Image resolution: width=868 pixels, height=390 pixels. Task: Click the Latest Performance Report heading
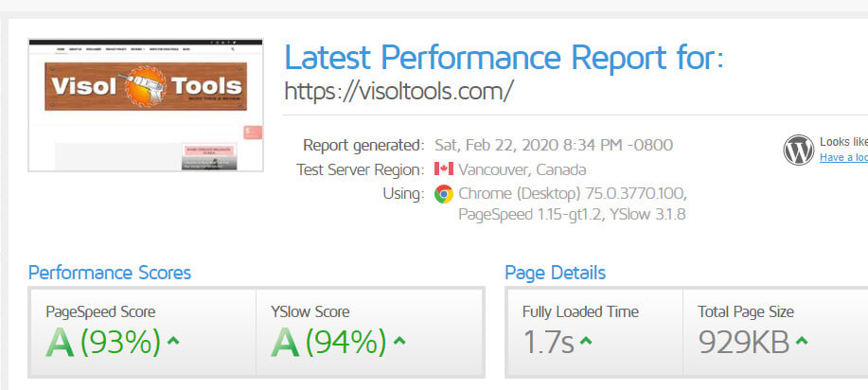tap(504, 58)
